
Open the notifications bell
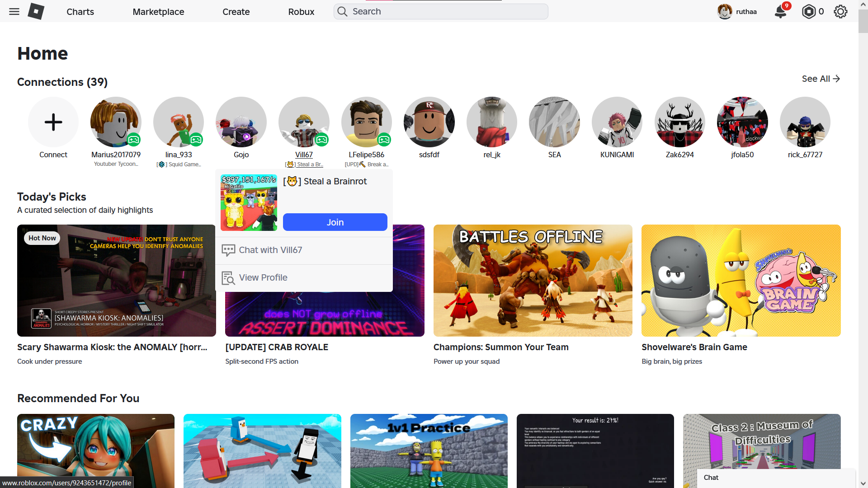pos(780,11)
